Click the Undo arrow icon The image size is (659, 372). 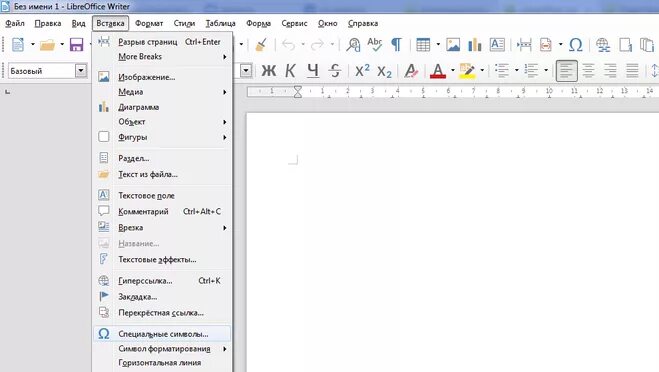point(289,45)
